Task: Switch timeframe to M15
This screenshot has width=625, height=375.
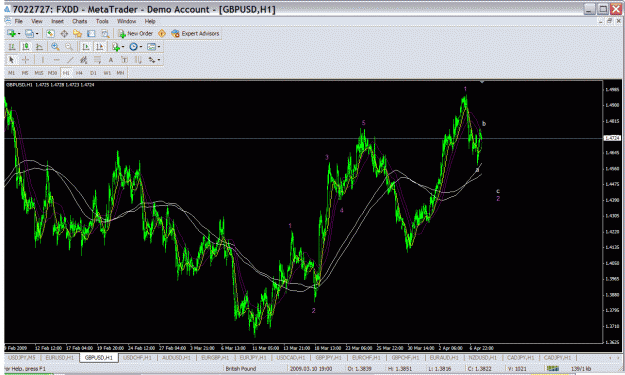Action: 39,73
